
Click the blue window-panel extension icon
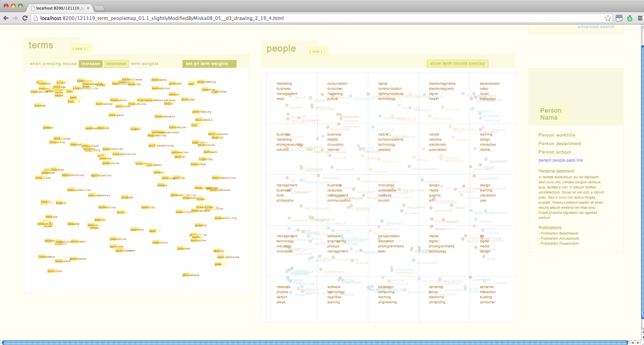point(619,18)
